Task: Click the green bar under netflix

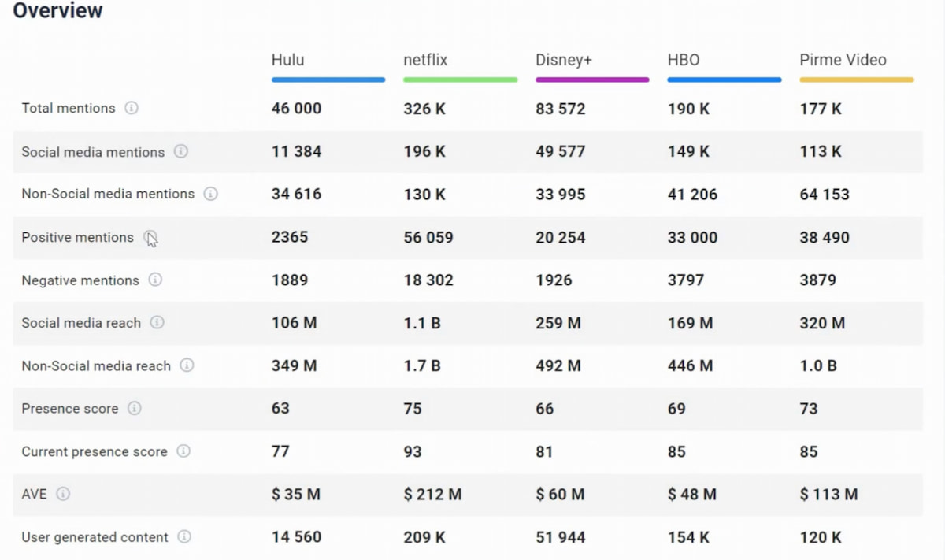Action: pos(461,80)
